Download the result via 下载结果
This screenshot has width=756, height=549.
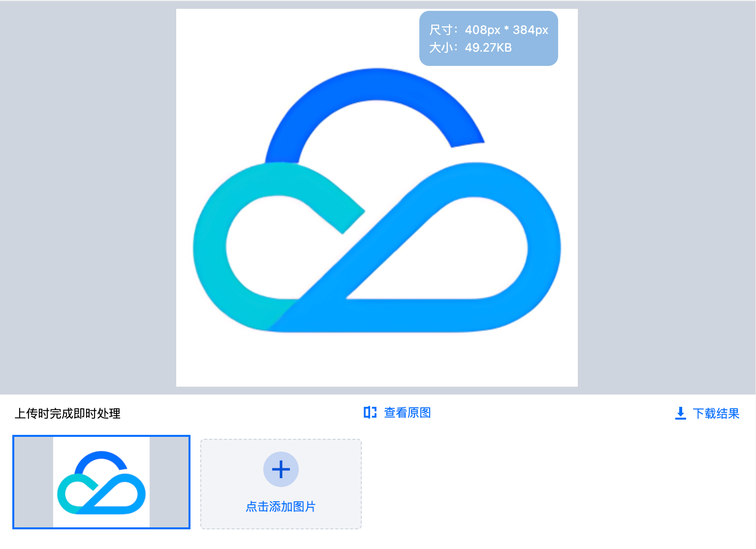pos(716,413)
